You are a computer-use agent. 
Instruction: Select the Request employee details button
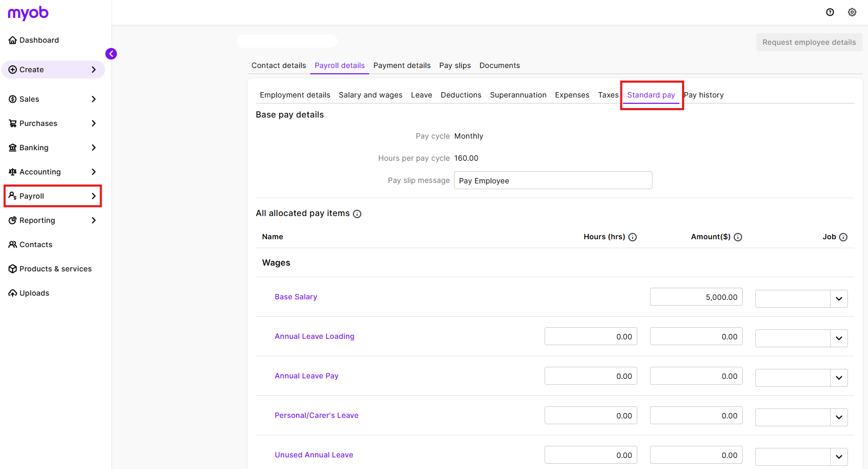pyautogui.click(x=809, y=42)
